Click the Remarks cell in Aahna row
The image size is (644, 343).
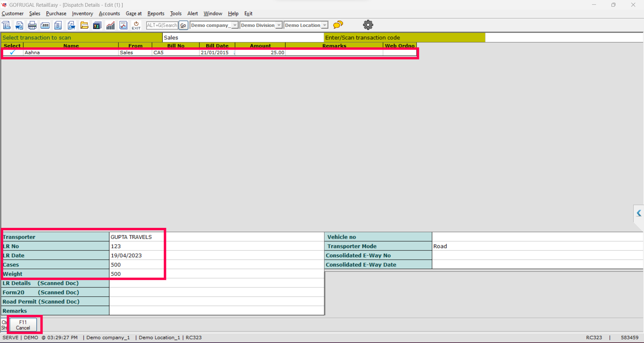(334, 52)
